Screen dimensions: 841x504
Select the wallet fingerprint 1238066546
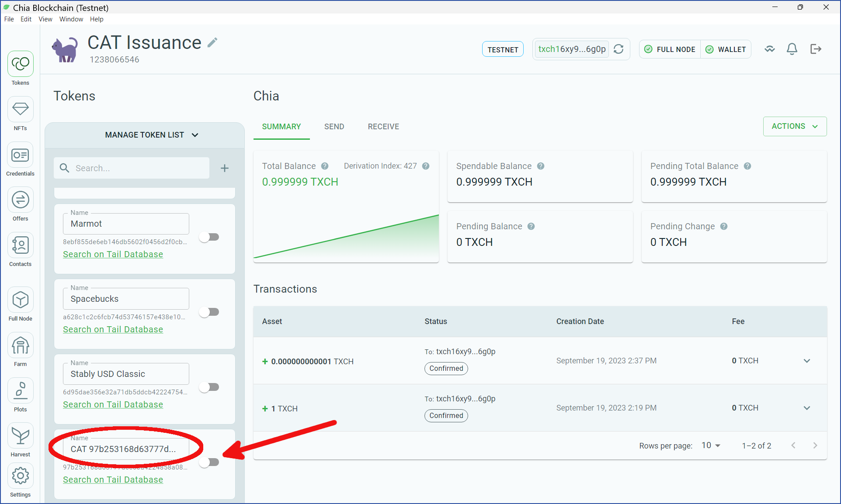[x=115, y=59]
